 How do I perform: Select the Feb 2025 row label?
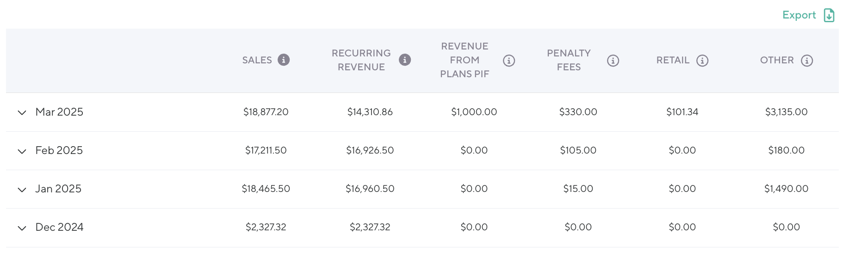click(59, 150)
